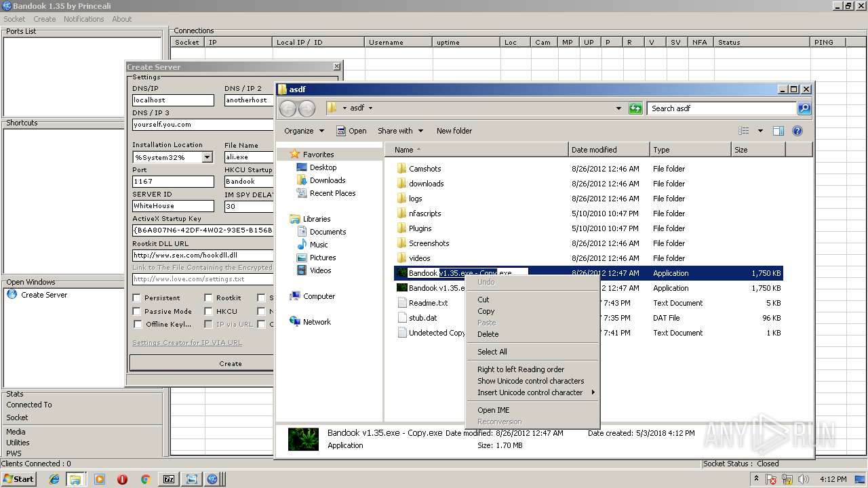Viewport: 868px width, 488px height.
Task: Select the Camshots folder icon
Action: coord(401,169)
